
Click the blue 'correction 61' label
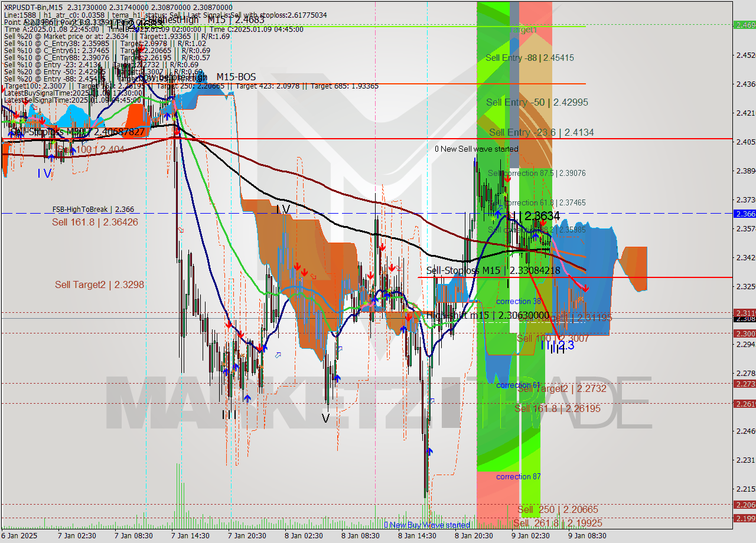[x=519, y=385]
